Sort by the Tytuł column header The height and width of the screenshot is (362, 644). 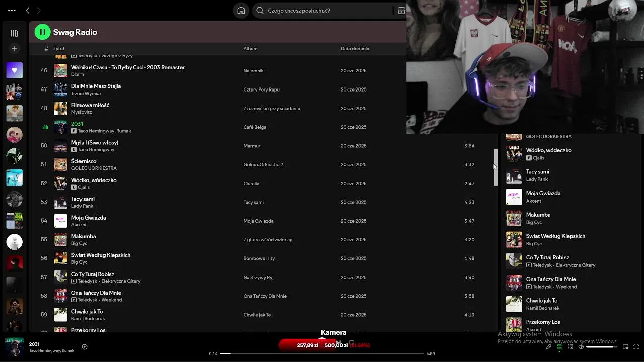[x=59, y=49]
